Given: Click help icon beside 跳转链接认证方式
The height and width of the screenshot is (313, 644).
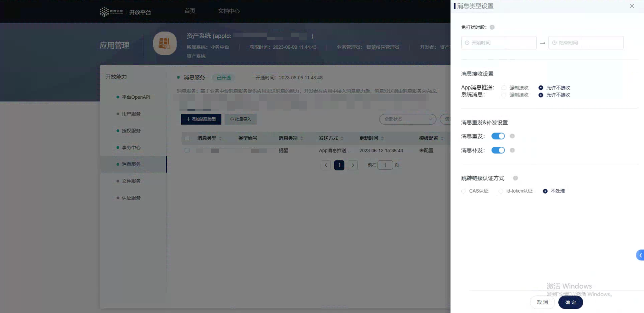Looking at the screenshot, I should [515, 178].
